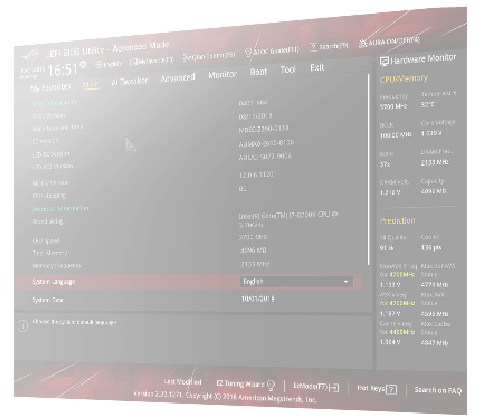Screen dimensions: 483x420
Task: Switch to EzMode(F7)
Action: 316,386
